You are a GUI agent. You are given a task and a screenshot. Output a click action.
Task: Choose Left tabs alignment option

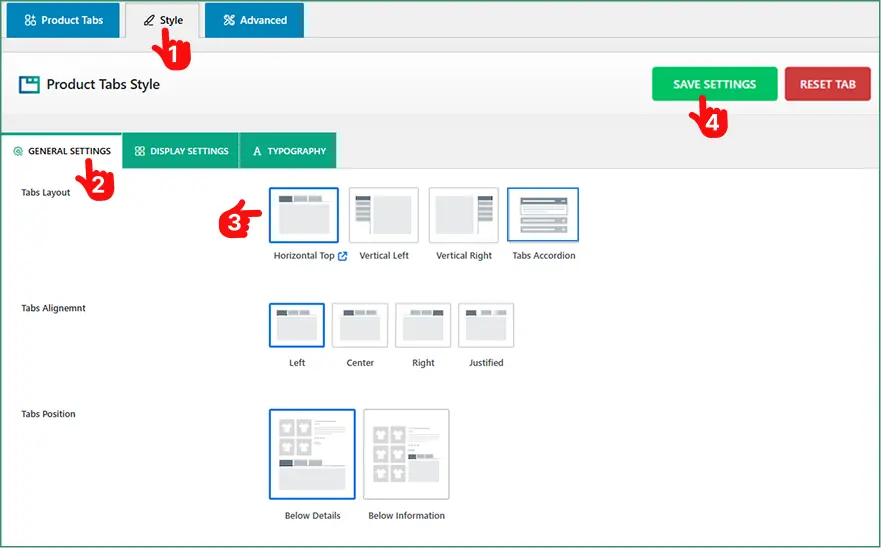pos(297,325)
